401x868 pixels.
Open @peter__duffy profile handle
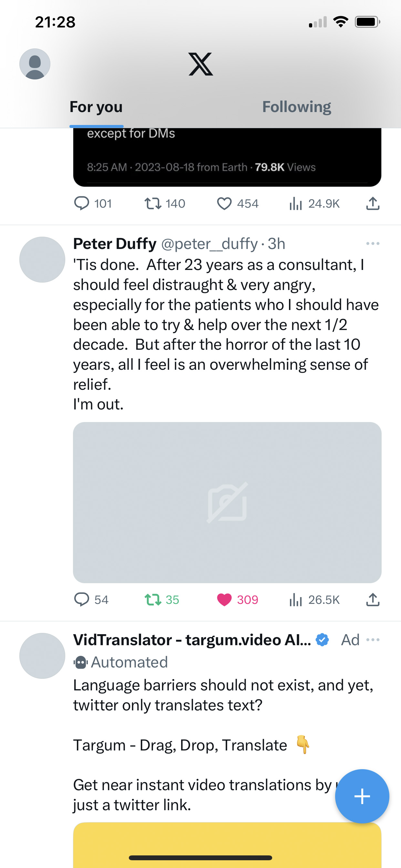[209, 243]
